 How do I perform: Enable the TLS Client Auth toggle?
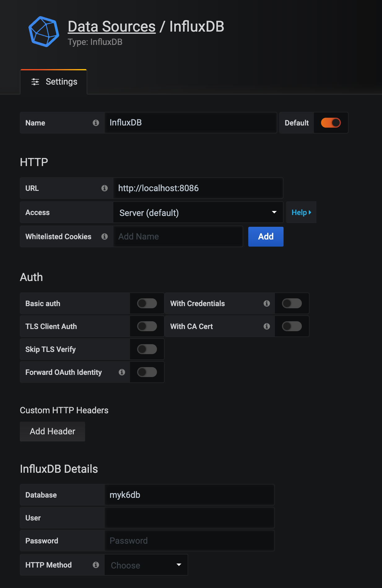pos(147,326)
